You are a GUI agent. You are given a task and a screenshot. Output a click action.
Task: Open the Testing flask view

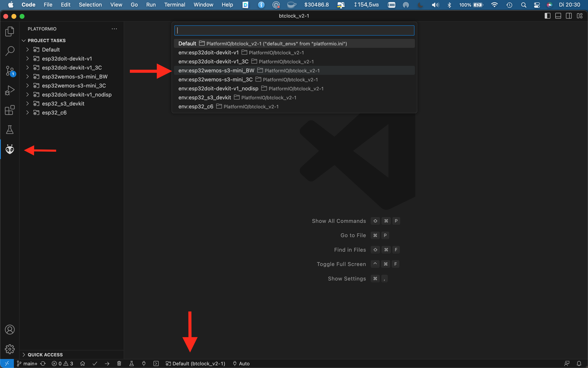(x=10, y=130)
